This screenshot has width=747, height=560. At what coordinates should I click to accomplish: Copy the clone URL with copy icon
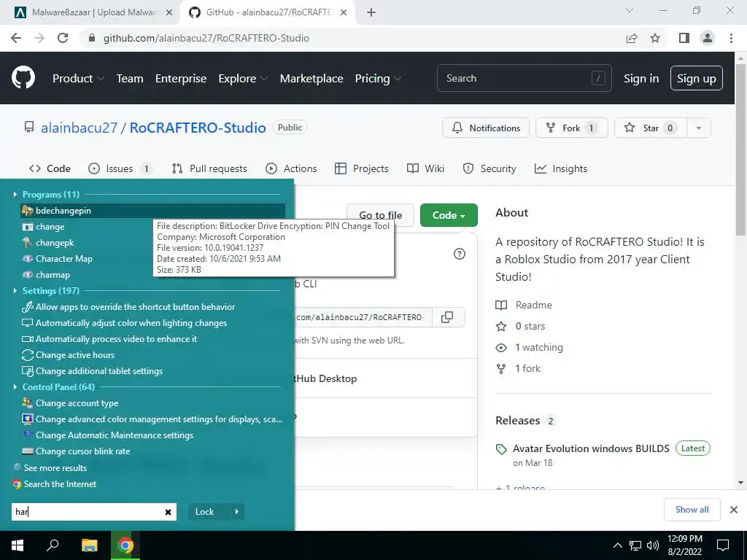click(x=447, y=317)
